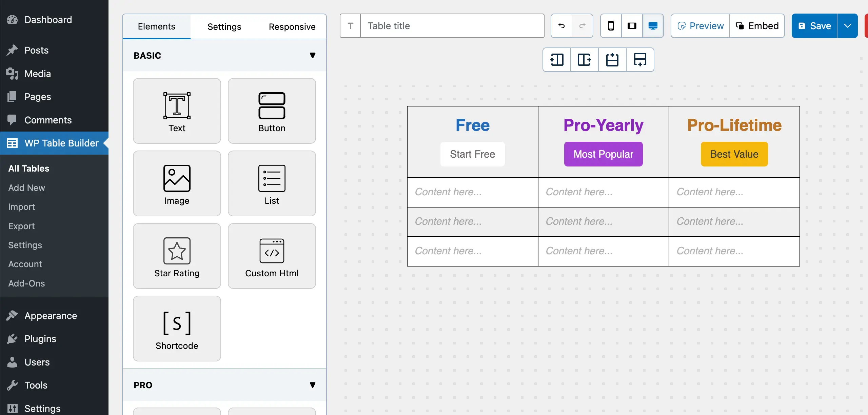Choose the Shortcode element

177,328
